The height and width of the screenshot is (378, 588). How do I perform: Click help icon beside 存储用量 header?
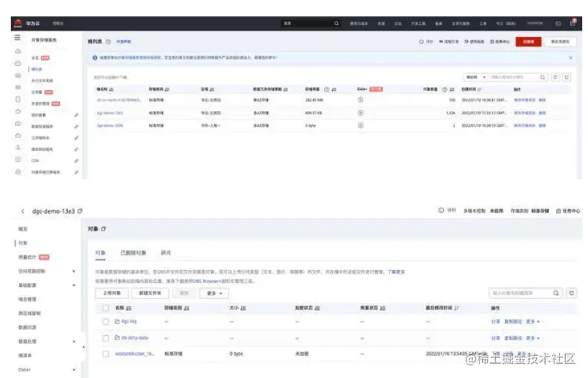(327, 89)
